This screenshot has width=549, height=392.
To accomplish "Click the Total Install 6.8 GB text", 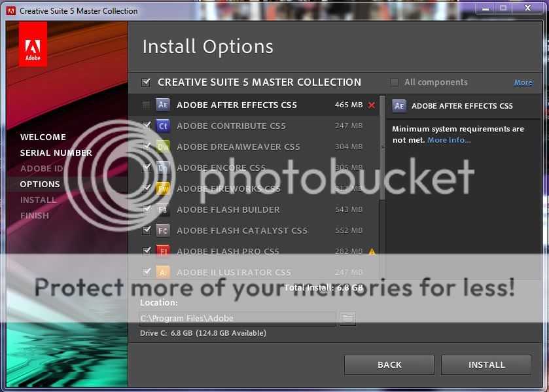I will tap(323, 288).
